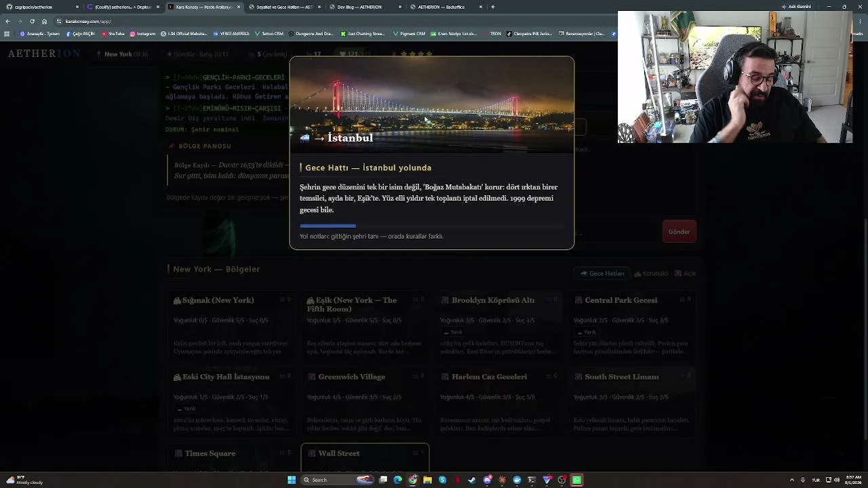The image size is (868, 488).
Task: Open the Anasayfa - Tystem bookmark
Action: [x=40, y=33]
